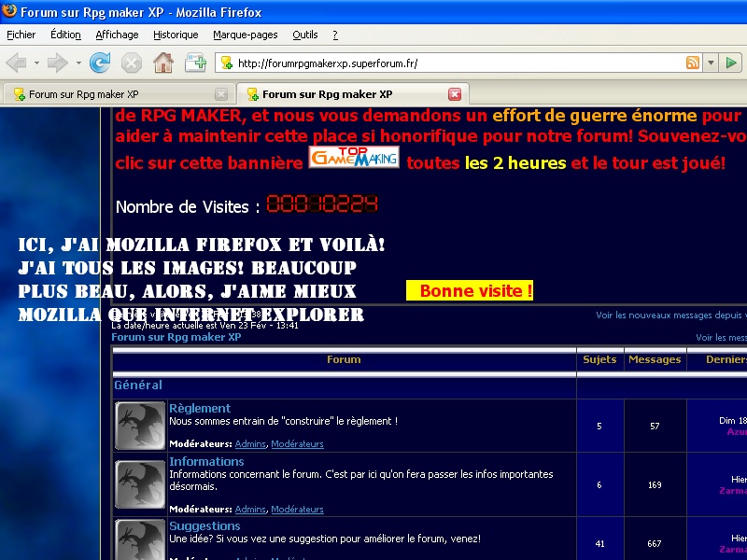747x560 pixels.
Task: Open the Forward button history dropdown
Action: pyautogui.click(x=78, y=63)
